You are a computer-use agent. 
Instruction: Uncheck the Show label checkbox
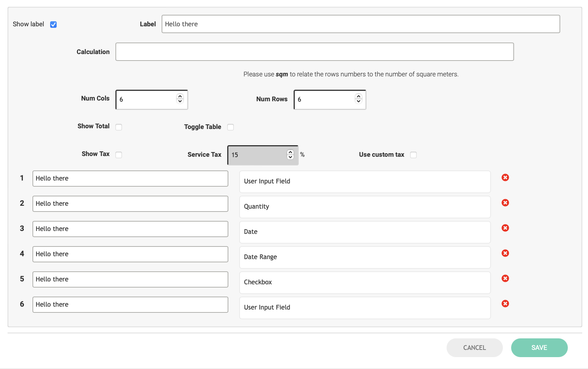53,25
